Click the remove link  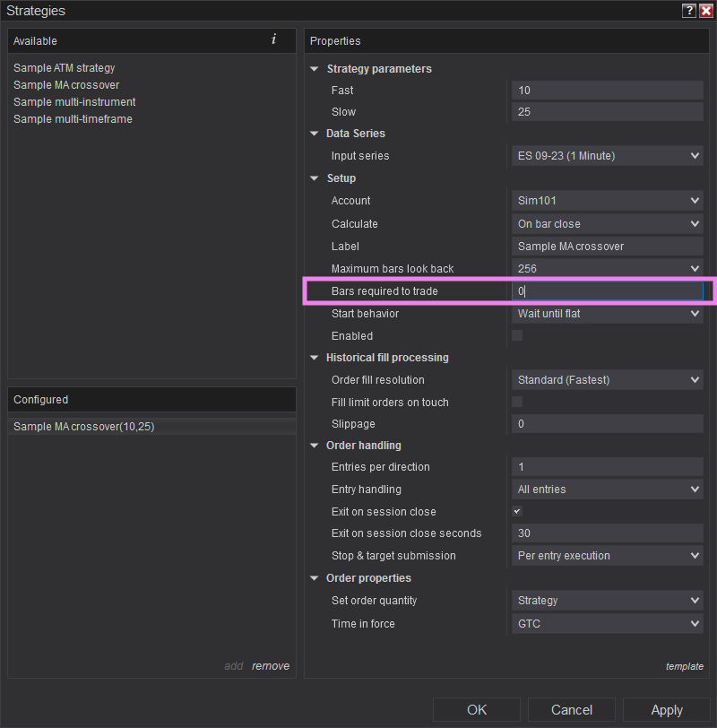tap(271, 666)
